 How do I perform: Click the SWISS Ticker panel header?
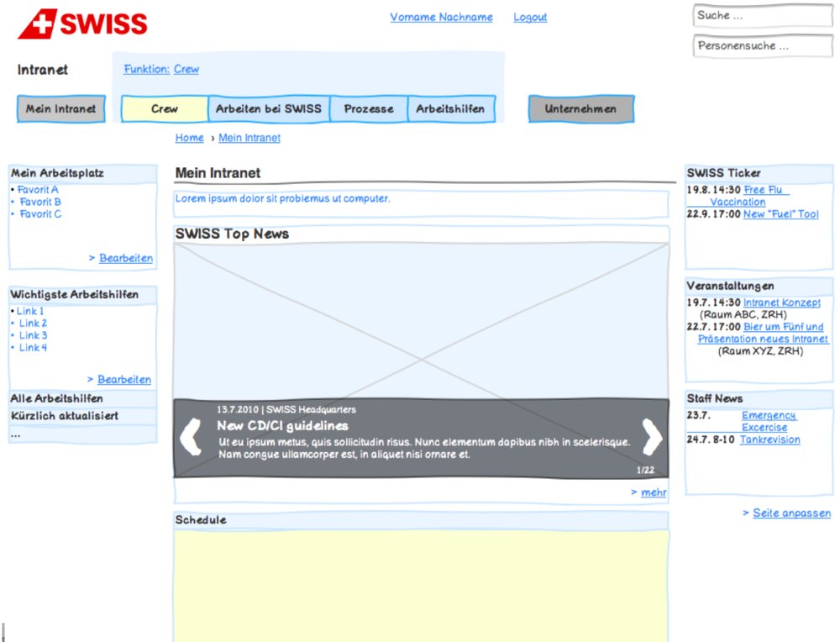click(x=759, y=173)
